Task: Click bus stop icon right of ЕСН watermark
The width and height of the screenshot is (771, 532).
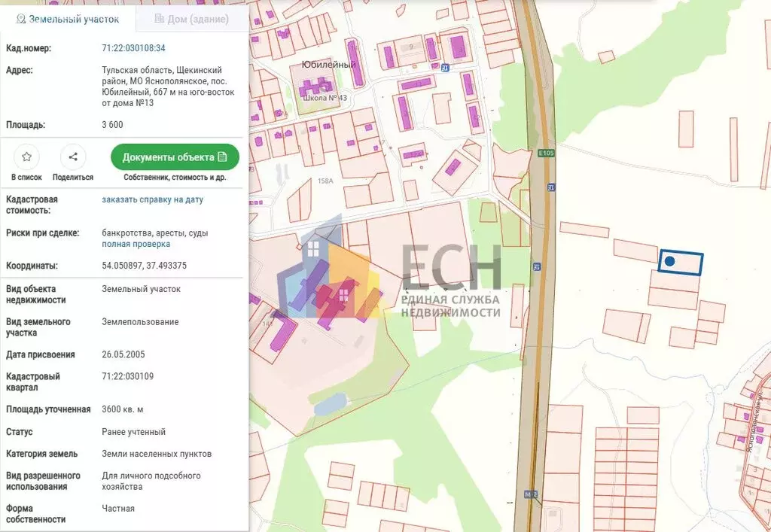Action: pos(536,267)
